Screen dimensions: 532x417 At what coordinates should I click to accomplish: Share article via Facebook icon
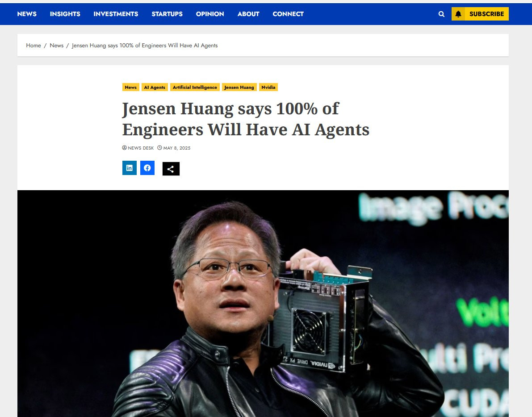pos(147,168)
